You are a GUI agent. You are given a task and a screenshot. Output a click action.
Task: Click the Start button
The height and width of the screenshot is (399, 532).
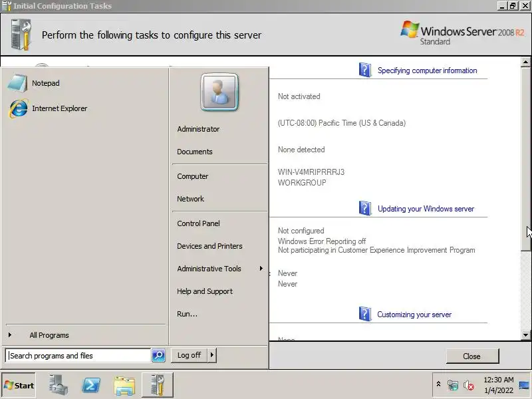coord(19,386)
